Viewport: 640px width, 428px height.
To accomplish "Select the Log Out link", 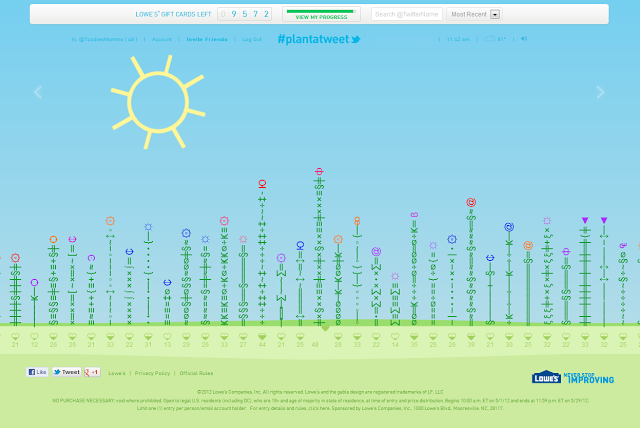I will pyautogui.click(x=252, y=39).
